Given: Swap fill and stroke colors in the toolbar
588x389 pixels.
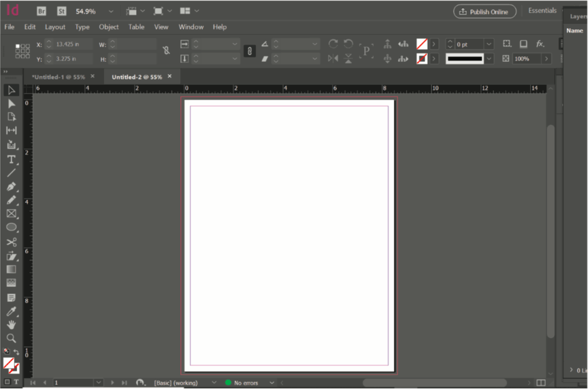Looking at the screenshot, I should (17, 351).
